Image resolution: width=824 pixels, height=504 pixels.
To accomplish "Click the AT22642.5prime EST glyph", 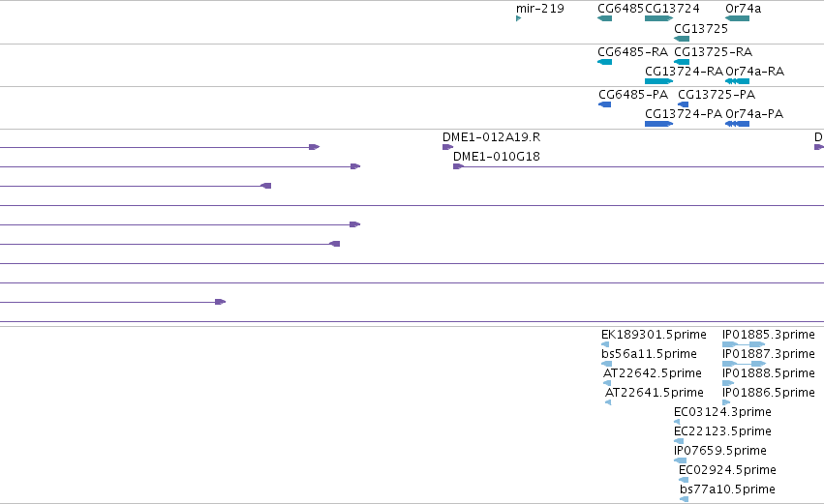I will pos(607,383).
